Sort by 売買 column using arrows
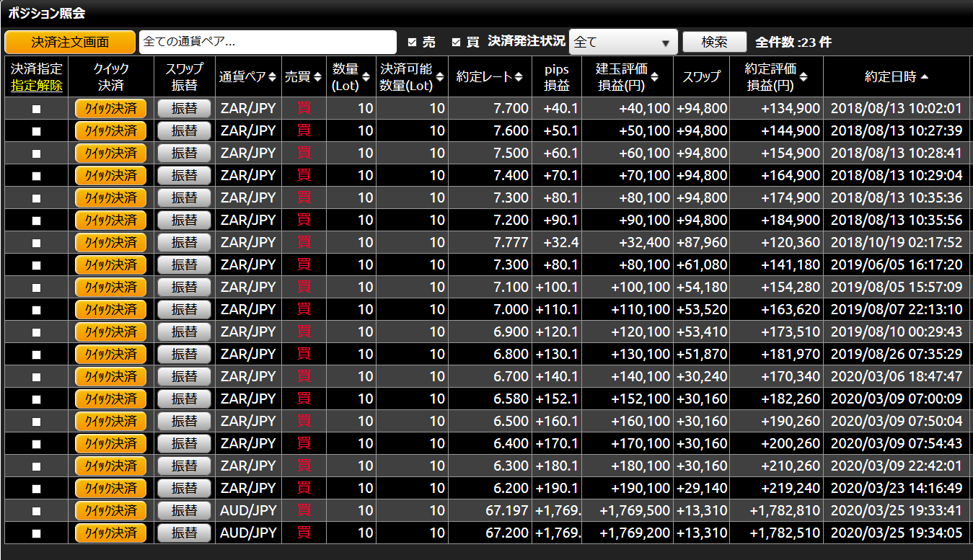This screenshot has width=973, height=560. coord(317,77)
